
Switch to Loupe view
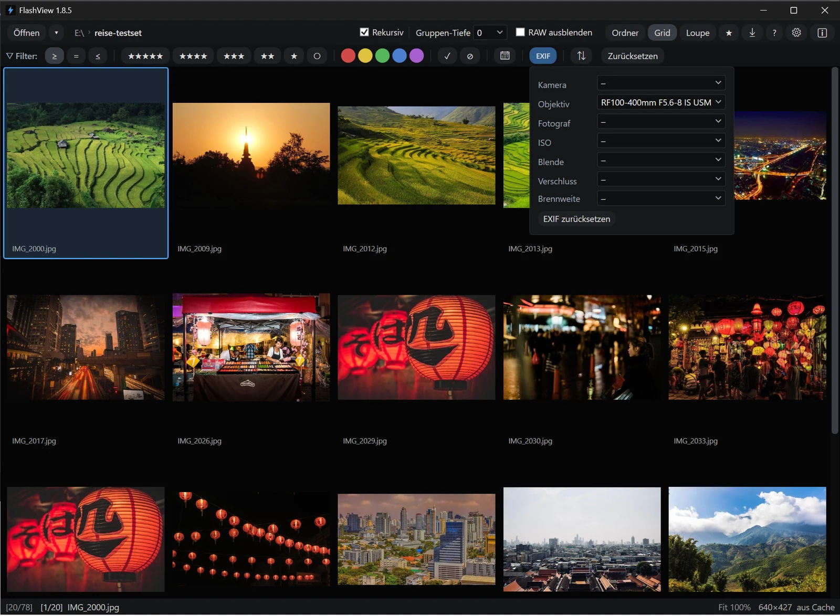click(x=698, y=33)
